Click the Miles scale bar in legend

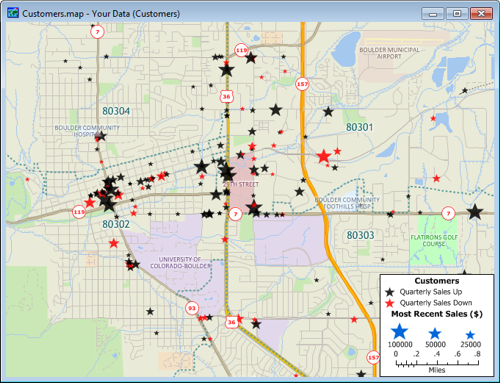(437, 362)
